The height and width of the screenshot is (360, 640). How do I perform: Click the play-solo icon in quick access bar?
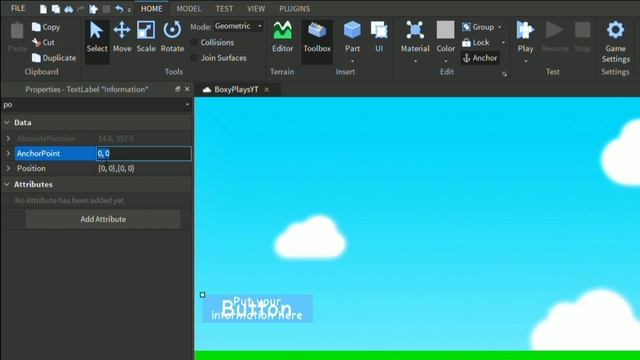coord(93,9)
